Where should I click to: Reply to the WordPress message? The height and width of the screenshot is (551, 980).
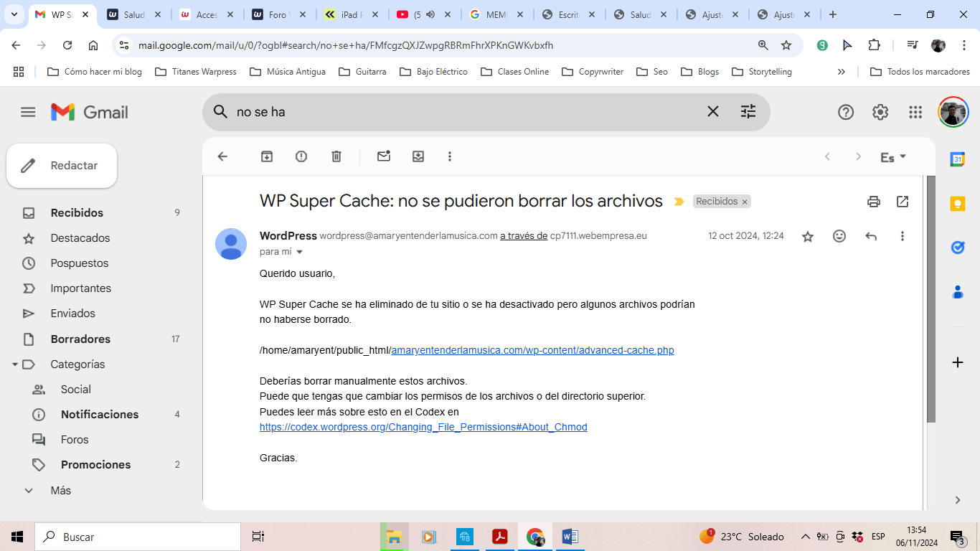click(871, 236)
